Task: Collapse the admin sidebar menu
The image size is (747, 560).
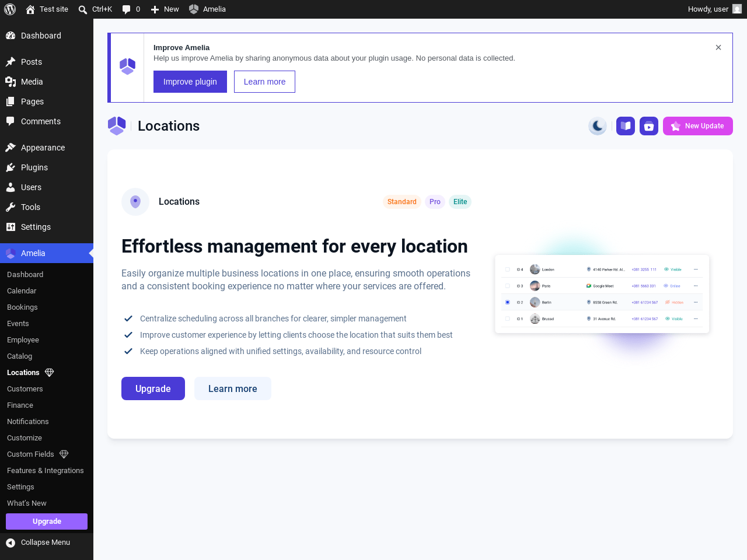Action: click(47, 542)
